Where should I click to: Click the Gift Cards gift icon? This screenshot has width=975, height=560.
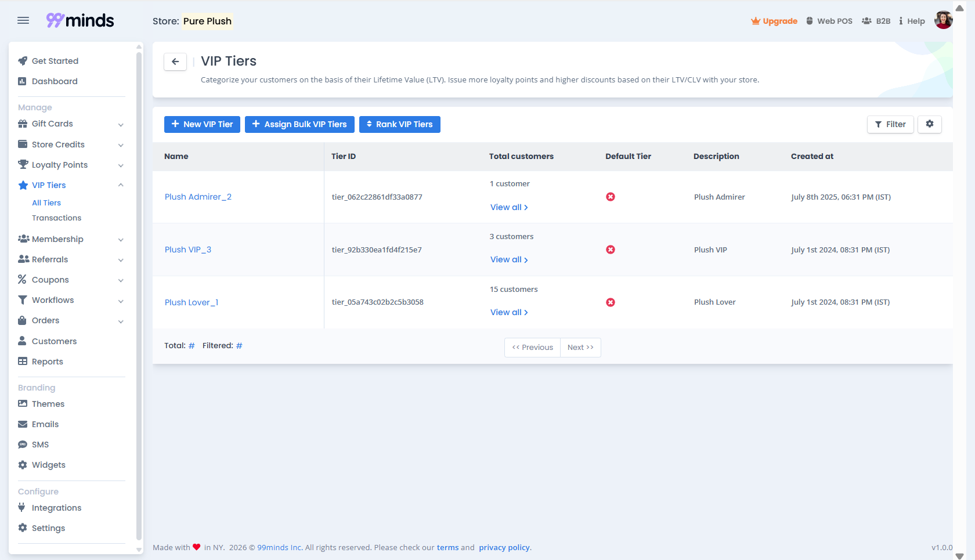(x=23, y=124)
